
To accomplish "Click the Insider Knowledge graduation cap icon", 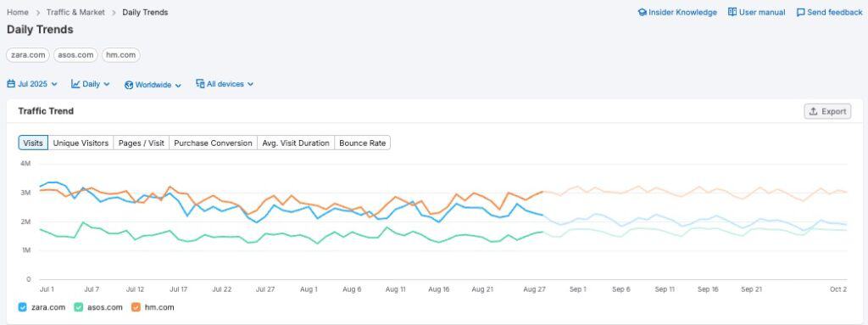I will [x=643, y=12].
